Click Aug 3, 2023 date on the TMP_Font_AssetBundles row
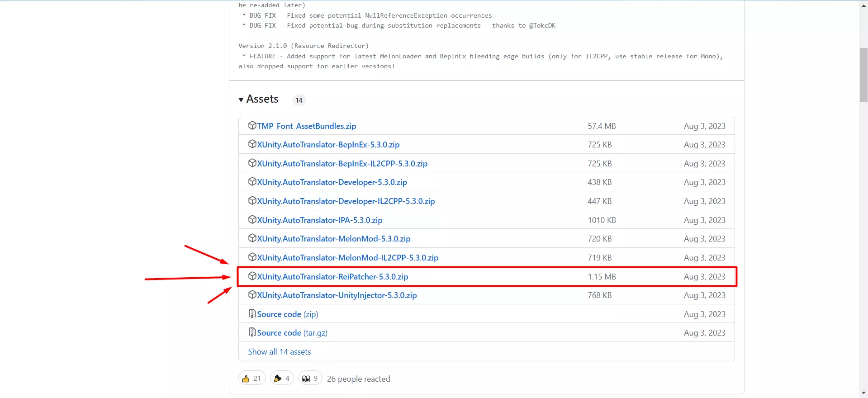Screen dimensions: 868x398 (x=704, y=126)
